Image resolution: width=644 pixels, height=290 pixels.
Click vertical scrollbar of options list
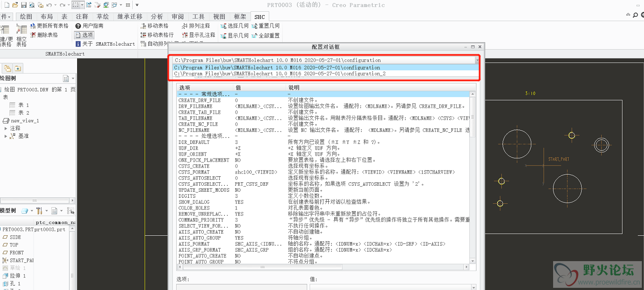click(473, 177)
